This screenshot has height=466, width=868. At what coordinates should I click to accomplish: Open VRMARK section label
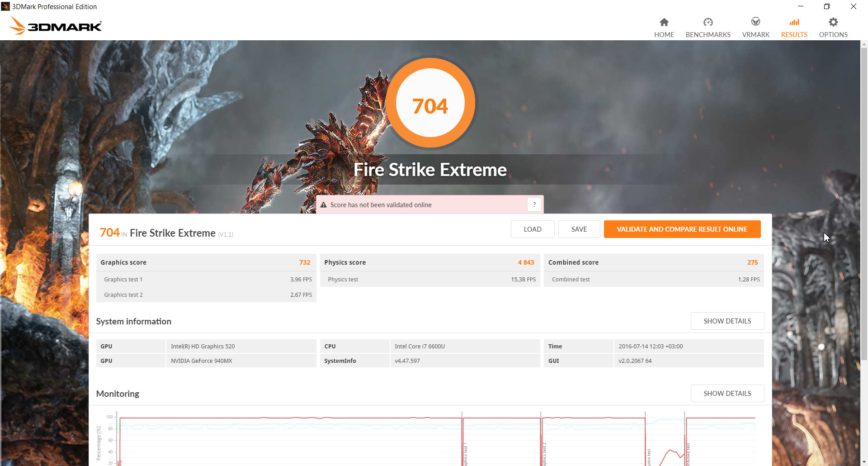pos(755,35)
